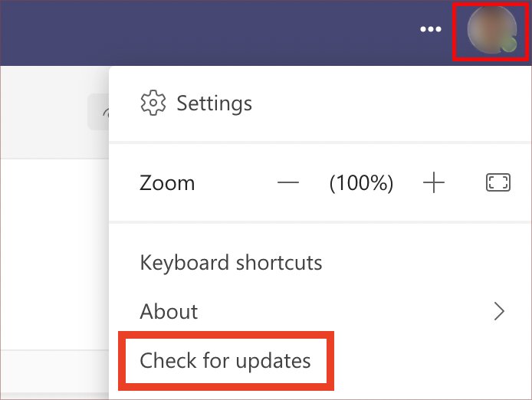Click the gray strip below the content pane
This screenshot has height=400, width=532.
tap(54, 372)
